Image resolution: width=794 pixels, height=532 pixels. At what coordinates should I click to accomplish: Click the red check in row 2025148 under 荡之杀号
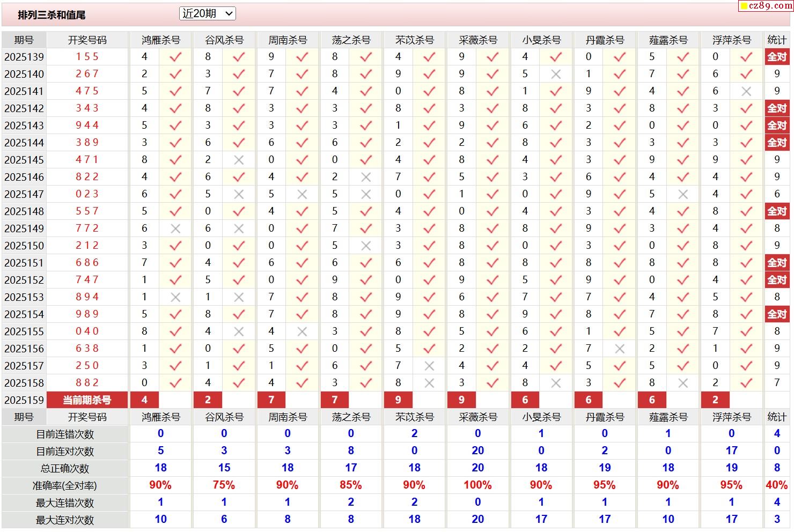(366, 211)
